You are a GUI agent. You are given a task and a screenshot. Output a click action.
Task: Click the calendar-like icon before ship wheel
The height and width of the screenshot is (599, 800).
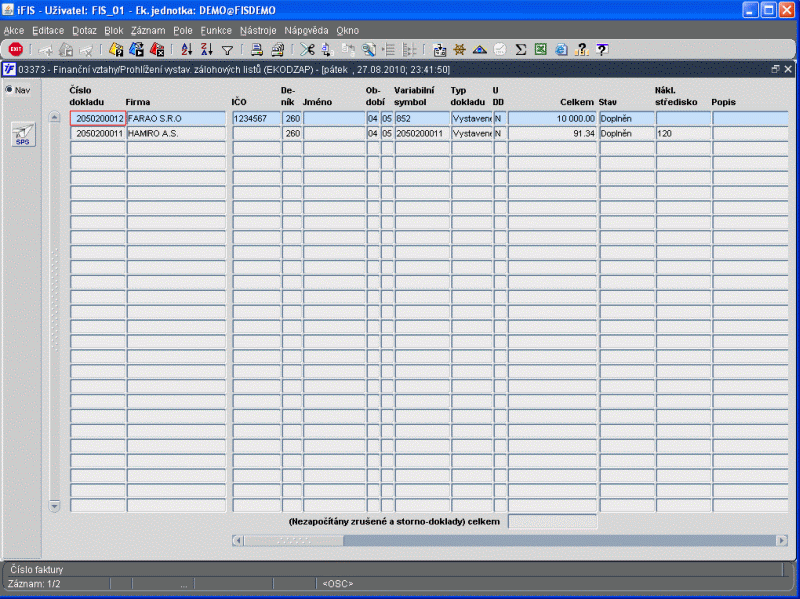[x=439, y=49]
